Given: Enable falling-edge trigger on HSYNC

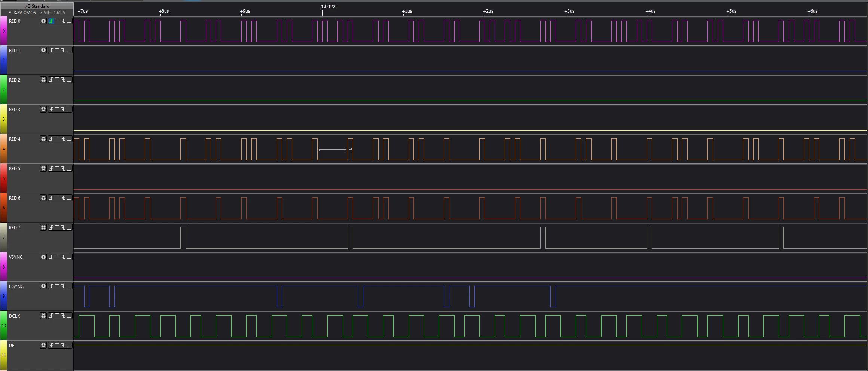Looking at the screenshot, I should 63,286.
